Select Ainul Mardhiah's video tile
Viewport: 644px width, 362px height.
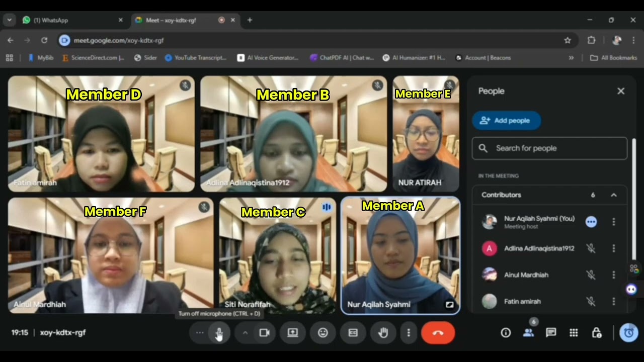(110, 255)
